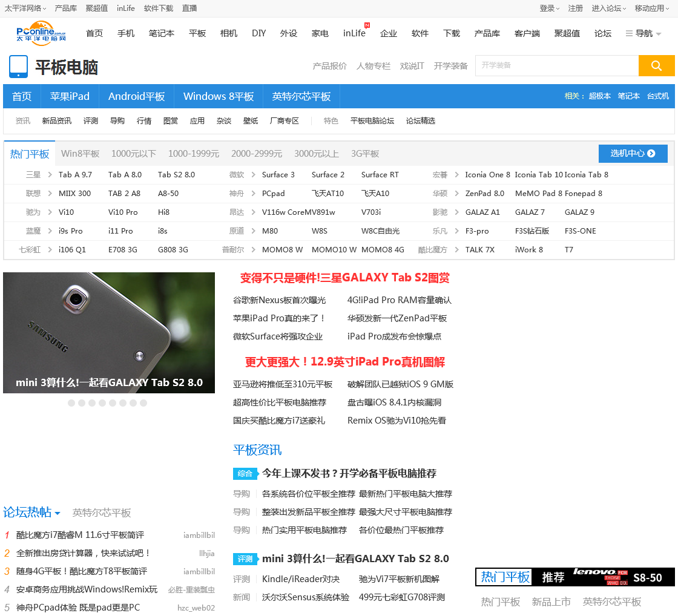Open the MOMO8 W product link
The width and height of the screenshot is (678, 616).
[x=282, y=249]
